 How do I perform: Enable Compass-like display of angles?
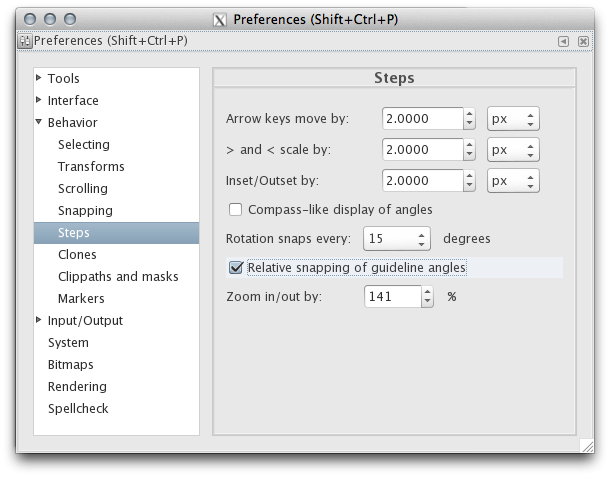point(235,209)
